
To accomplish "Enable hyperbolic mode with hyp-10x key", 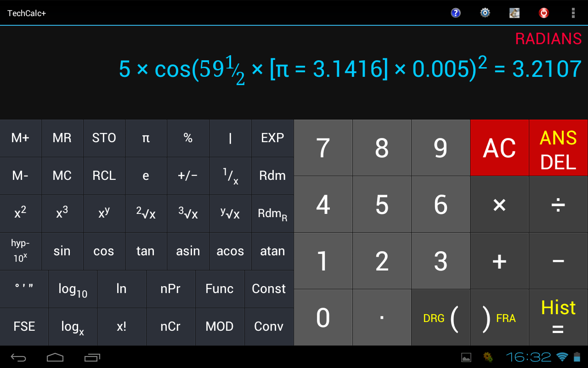I will [21, 251].
